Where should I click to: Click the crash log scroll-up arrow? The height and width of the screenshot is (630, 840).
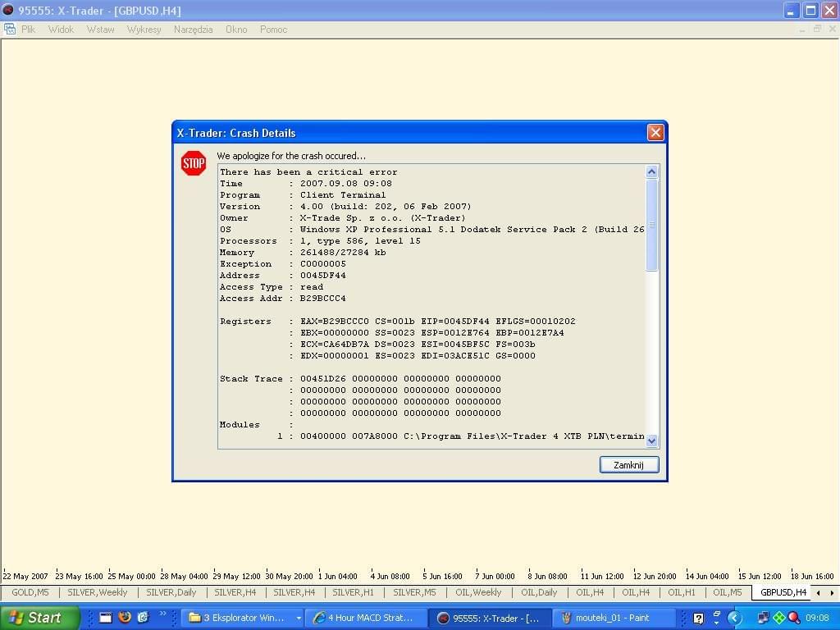pos(651,171)
